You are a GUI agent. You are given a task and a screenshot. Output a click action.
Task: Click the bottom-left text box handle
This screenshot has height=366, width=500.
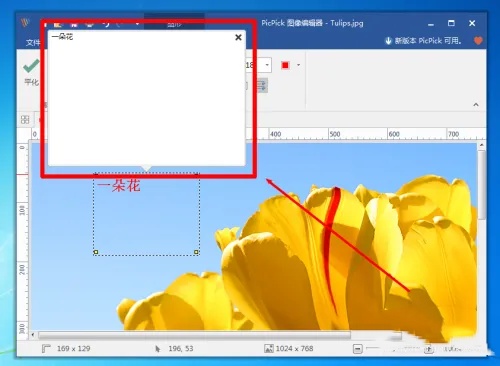tap(96, 252)
